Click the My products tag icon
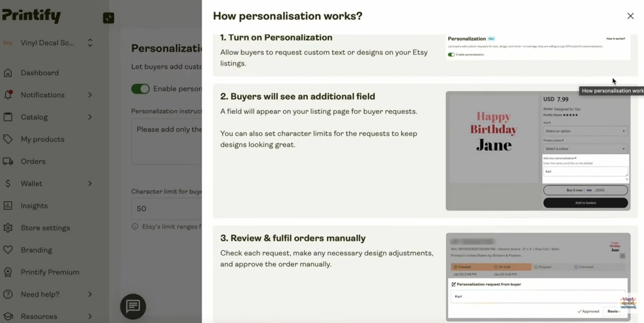This screenshot has height=323, width=644. click(8, 139)
